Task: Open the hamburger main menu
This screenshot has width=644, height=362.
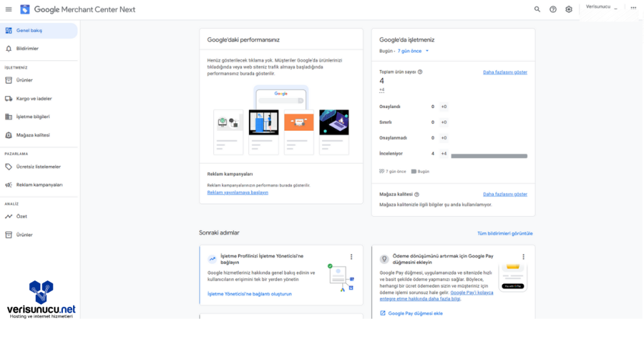Action: pos(9,9)
